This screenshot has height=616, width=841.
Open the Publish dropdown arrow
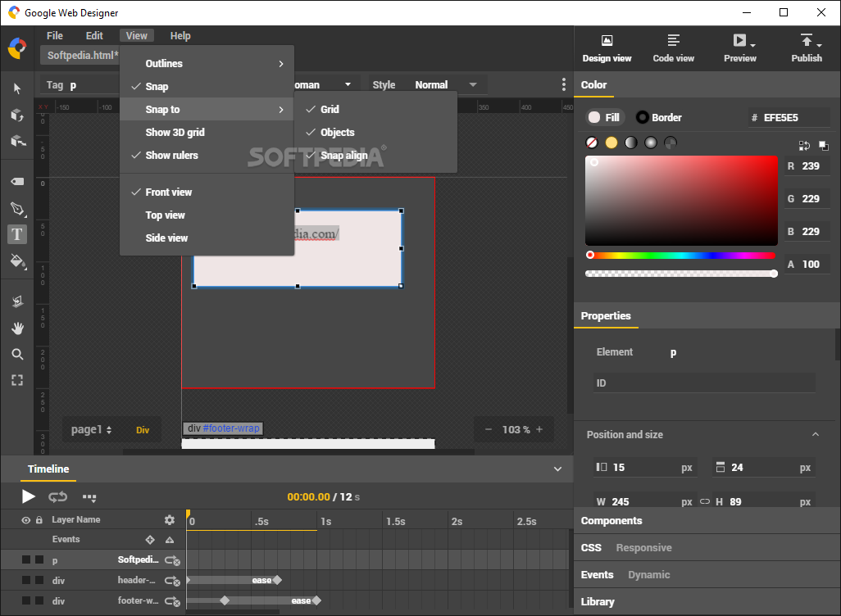point(819,46)
